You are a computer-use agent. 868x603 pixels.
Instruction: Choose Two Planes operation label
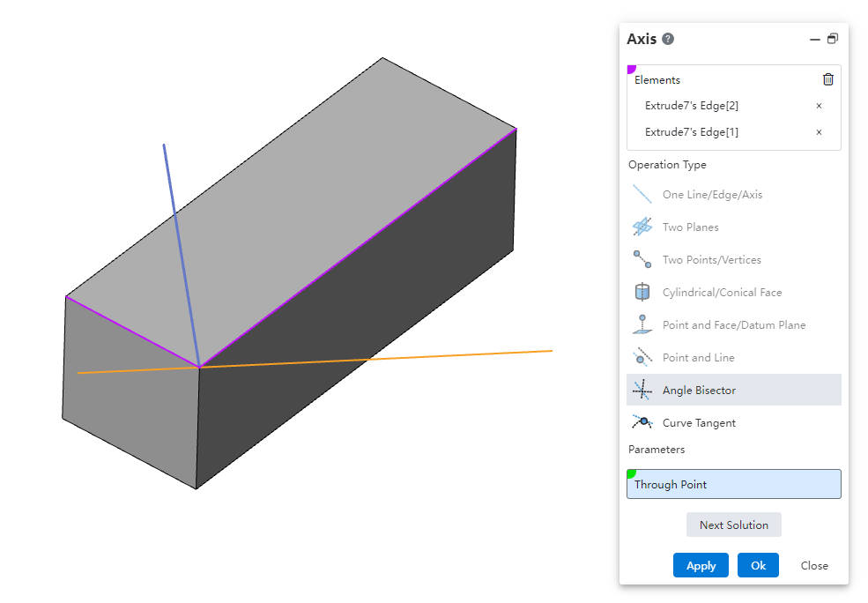pos(690,227)
